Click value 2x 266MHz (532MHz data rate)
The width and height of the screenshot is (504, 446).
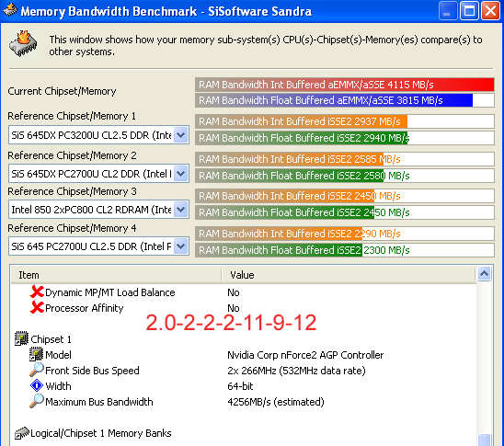point(296,371)
